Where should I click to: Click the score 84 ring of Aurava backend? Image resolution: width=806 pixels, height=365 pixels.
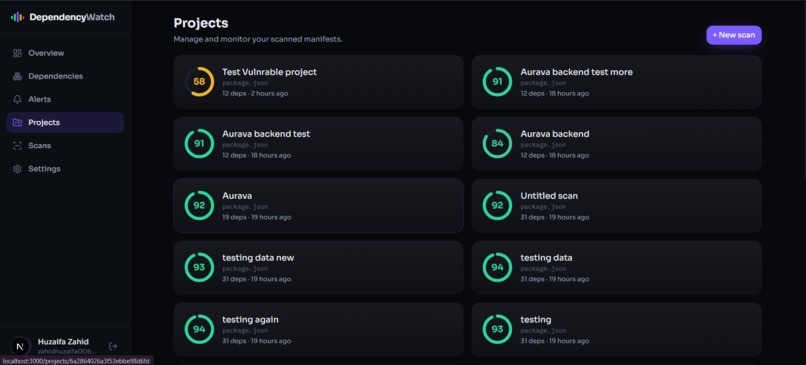(x=497, y=143)
